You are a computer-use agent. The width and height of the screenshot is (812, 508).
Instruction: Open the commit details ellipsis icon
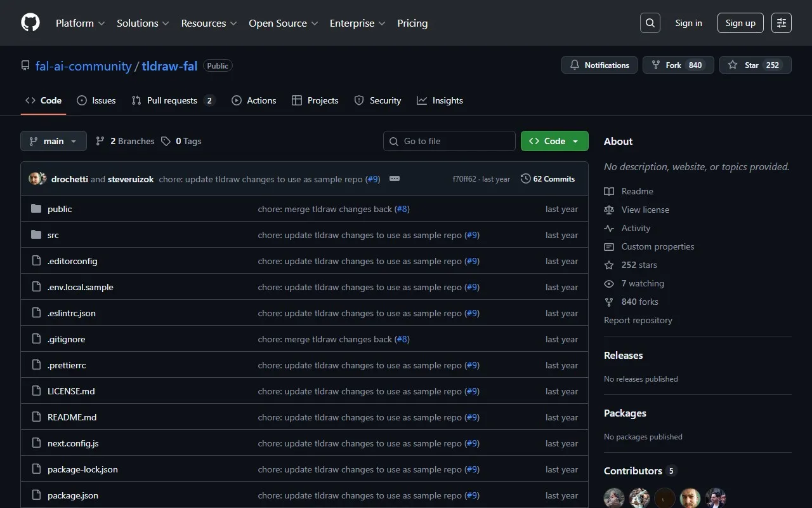tap(395, 179)
